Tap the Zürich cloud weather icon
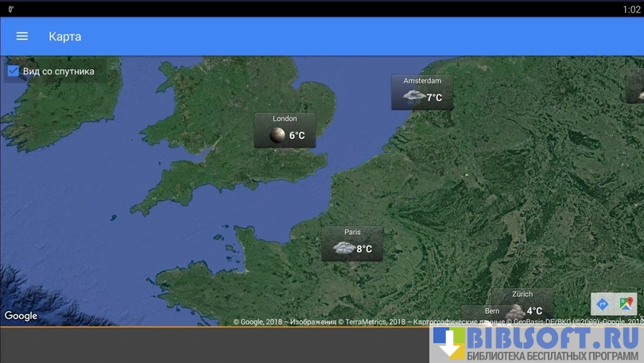 tap(515, 311)
